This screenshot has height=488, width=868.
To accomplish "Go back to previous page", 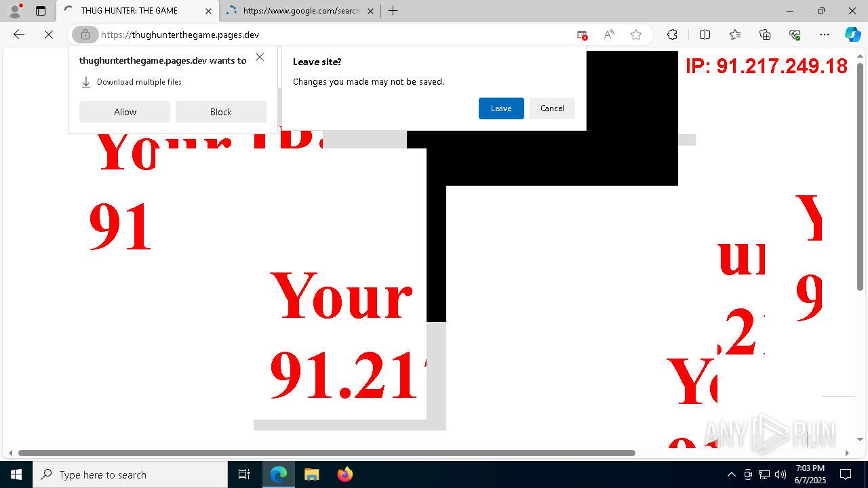I will (19, 35).
